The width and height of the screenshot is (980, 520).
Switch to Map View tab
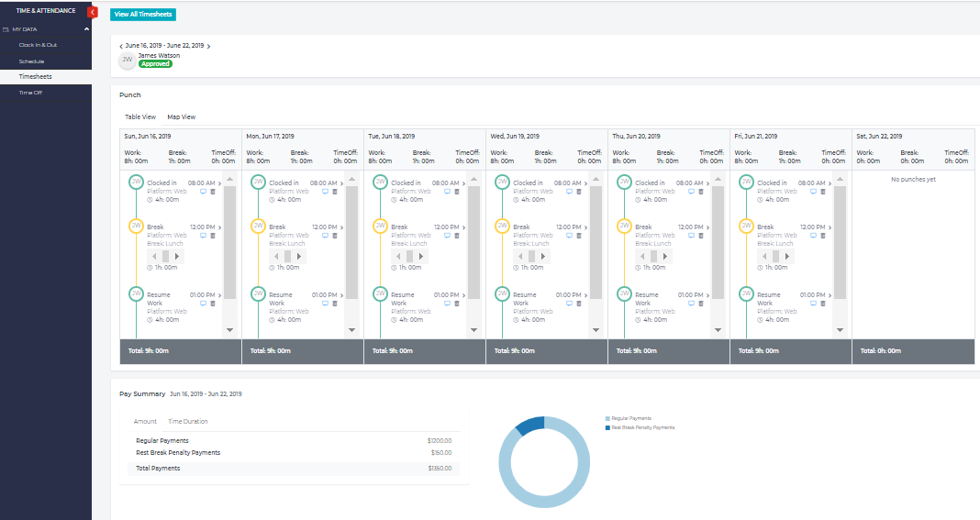181,117
